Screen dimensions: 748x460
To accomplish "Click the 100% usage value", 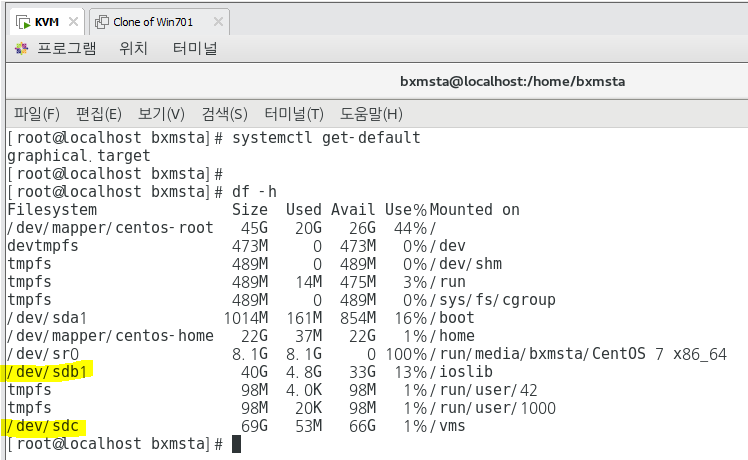I will pyautogui.click(x=406, y=354).
